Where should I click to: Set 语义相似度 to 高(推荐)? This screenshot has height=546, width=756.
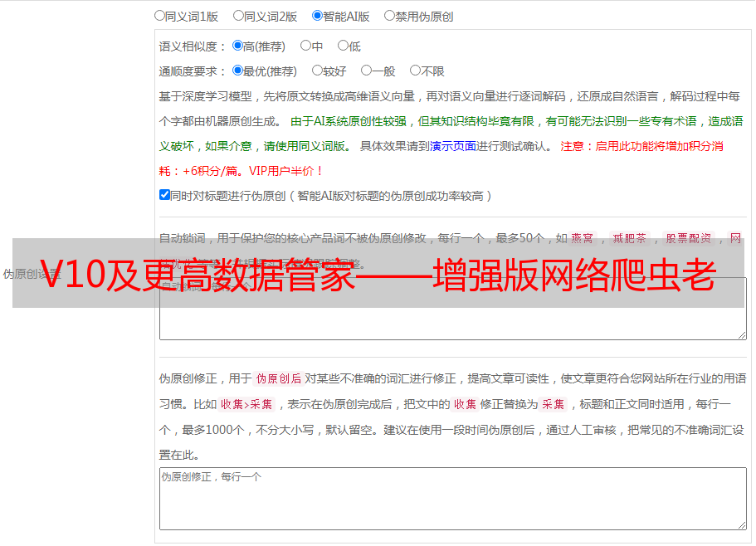[237, 46]
